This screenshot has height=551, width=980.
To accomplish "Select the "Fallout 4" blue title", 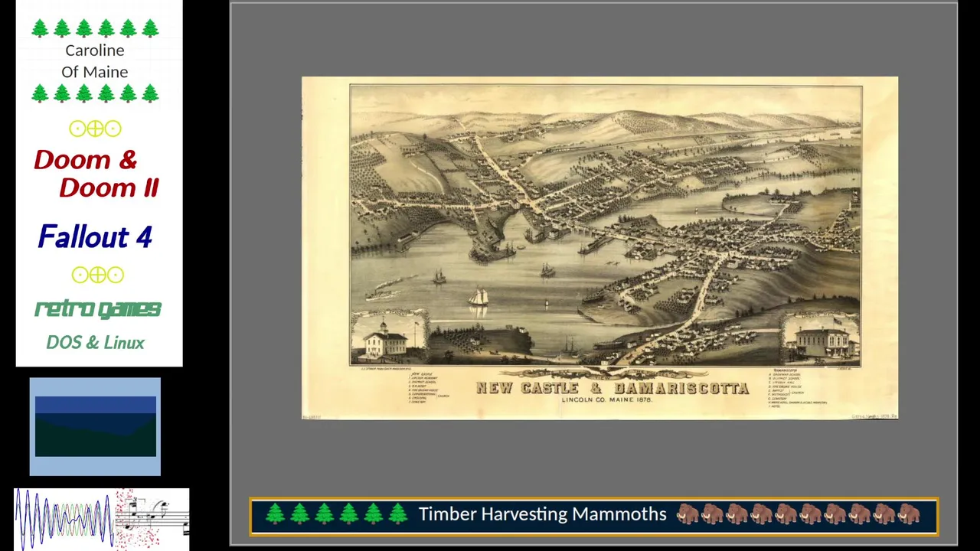I will tap(95, 236).
